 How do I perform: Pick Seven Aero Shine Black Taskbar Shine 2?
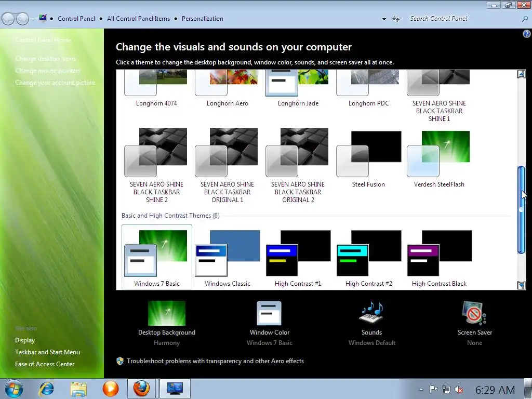point(156,165)
